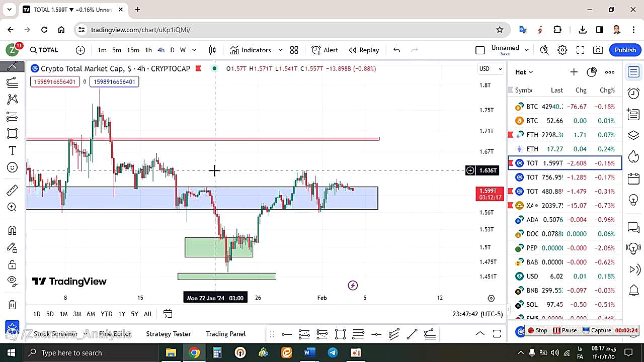This screenshot has width=644, height=362.
Task: Open the alerts panel clock icon
Action: 633,94
